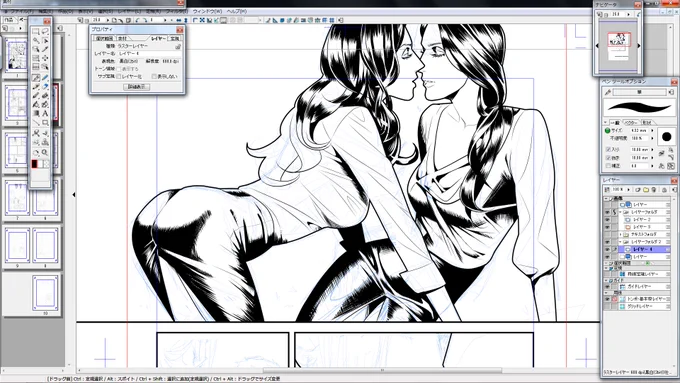Click the right arrow in Navigator preview
This screenshot has height=383, width=680.
pos(639,46)
